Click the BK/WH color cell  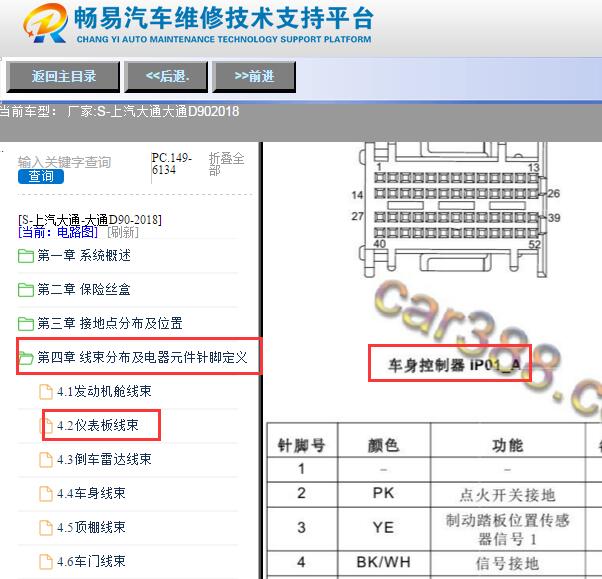383,562
